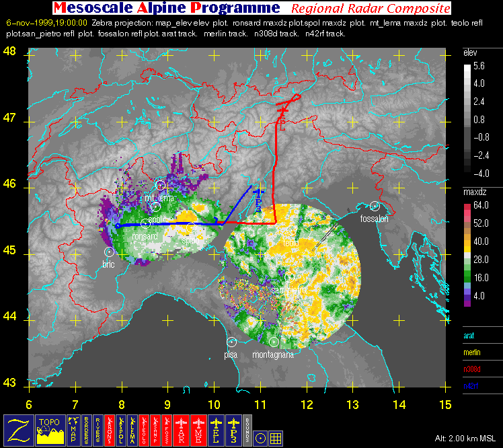
Task: Select the TOPO terrain icon
Action: pyautogui.click(x=50, y=430)
